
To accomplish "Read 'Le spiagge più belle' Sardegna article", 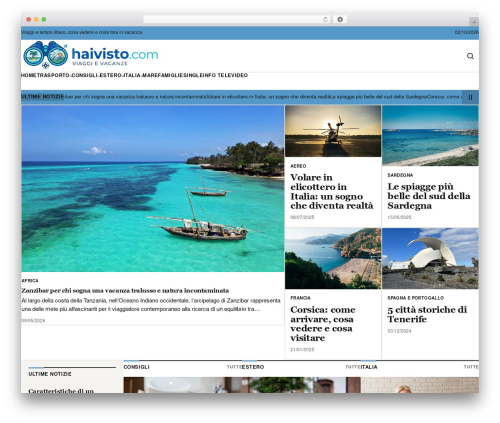I will (x=429, y=196).
